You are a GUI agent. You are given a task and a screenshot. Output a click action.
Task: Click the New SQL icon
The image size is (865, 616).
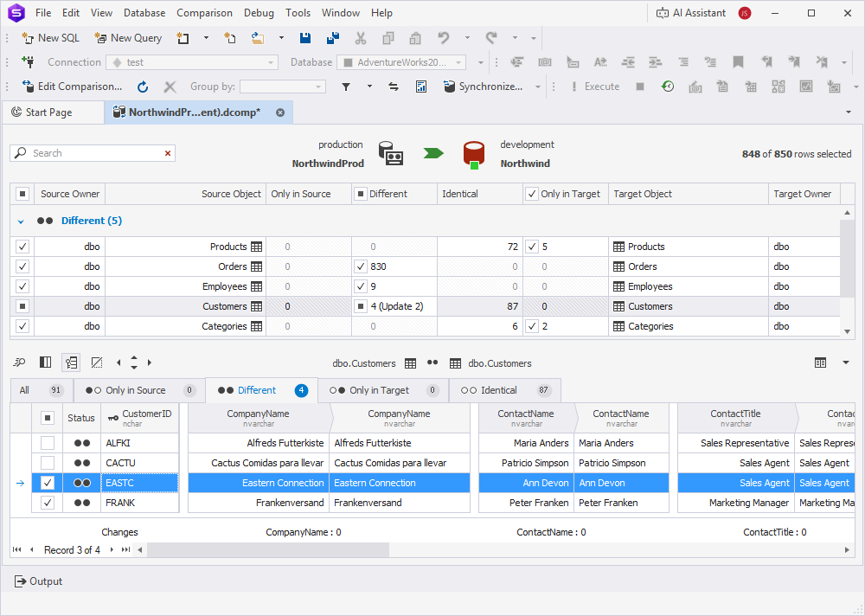coord(26,38)
